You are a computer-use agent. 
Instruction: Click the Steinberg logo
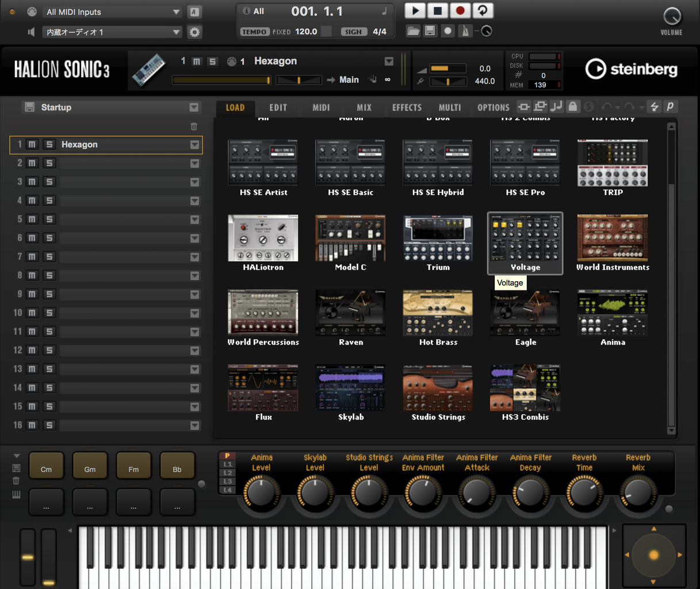point(631,70)
